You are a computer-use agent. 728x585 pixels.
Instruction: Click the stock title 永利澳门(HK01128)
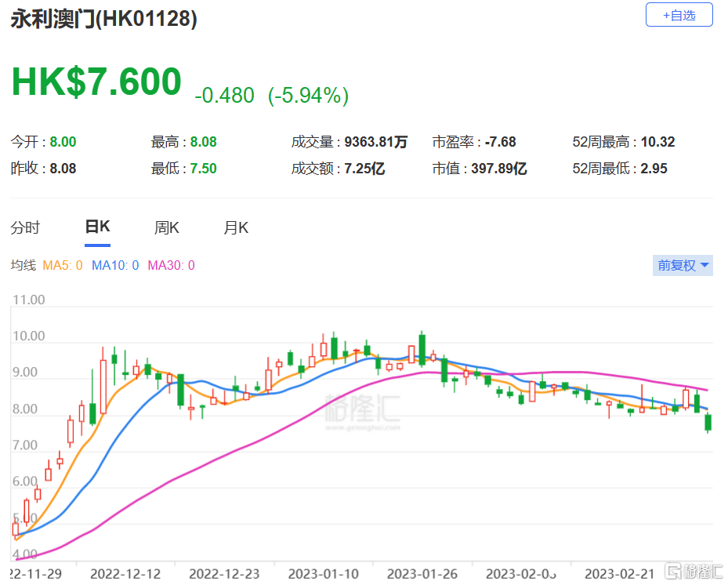[x=104, y=19]
